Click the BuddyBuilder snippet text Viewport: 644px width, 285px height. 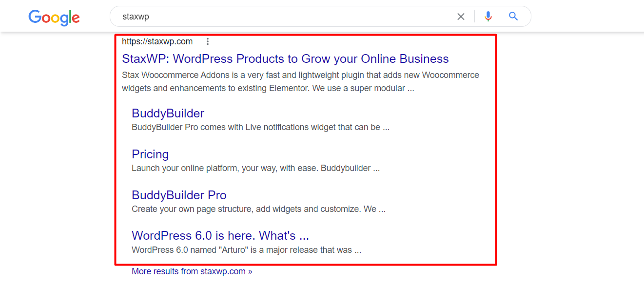(x=260, y=127)
